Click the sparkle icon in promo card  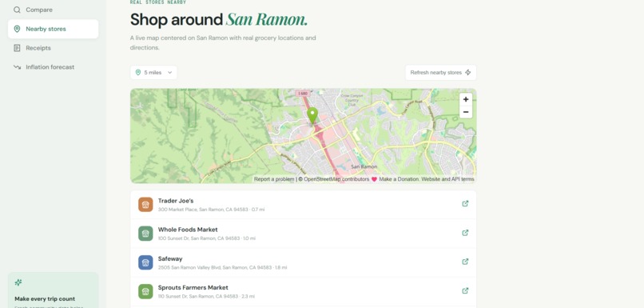coord(18,282)
